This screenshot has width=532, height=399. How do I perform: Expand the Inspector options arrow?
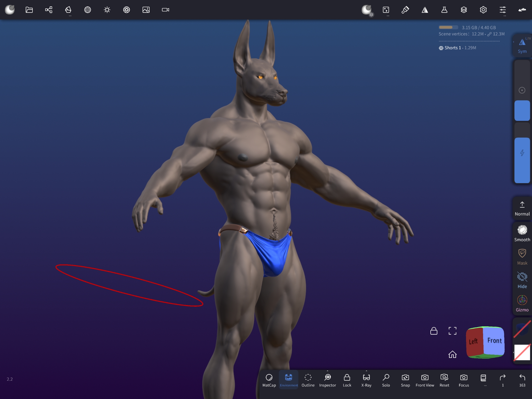[x=327, y=371]
